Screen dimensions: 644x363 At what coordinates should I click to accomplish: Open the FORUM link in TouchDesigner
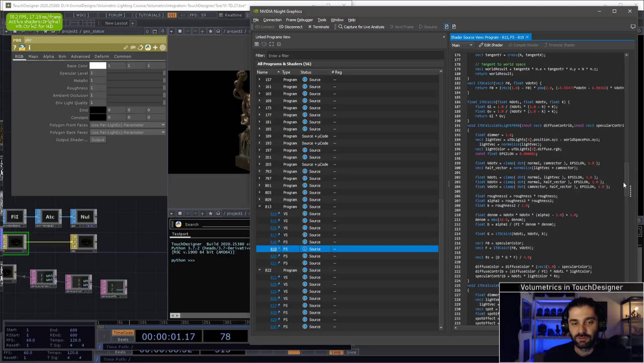click(115, 15)
